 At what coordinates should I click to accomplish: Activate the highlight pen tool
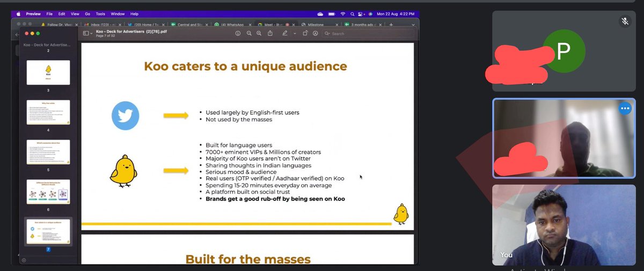pyautogui.click(x=285, y=33)
